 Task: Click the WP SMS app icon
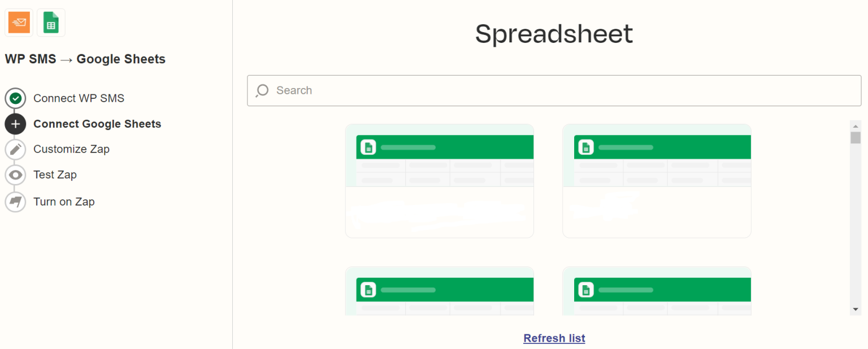(x=19, y=22)
